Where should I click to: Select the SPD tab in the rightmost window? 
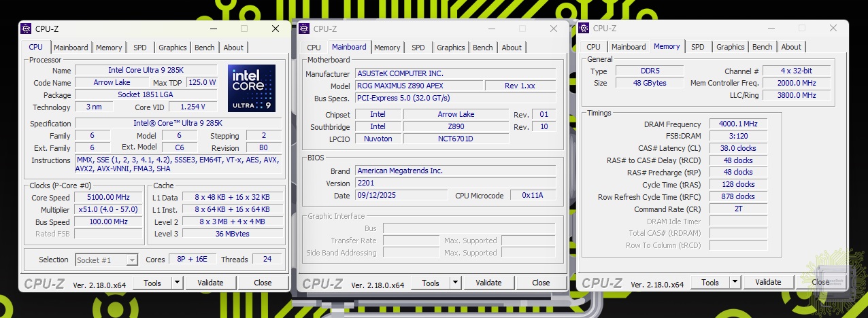click(697, 47)
